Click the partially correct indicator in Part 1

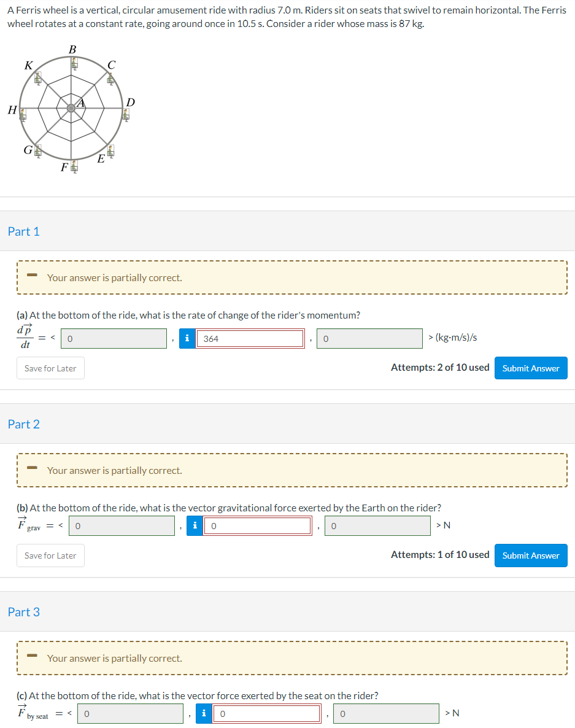[x=31, y=277]
